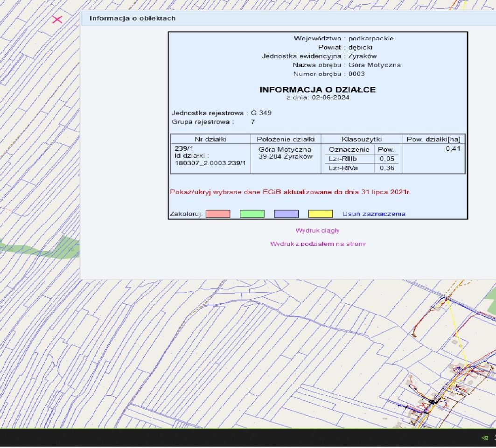This screenshot has height=448, width=496.
Task: Click parcel ID 180307_2.0003.239/1 text
Action: [x=210, y=163]
